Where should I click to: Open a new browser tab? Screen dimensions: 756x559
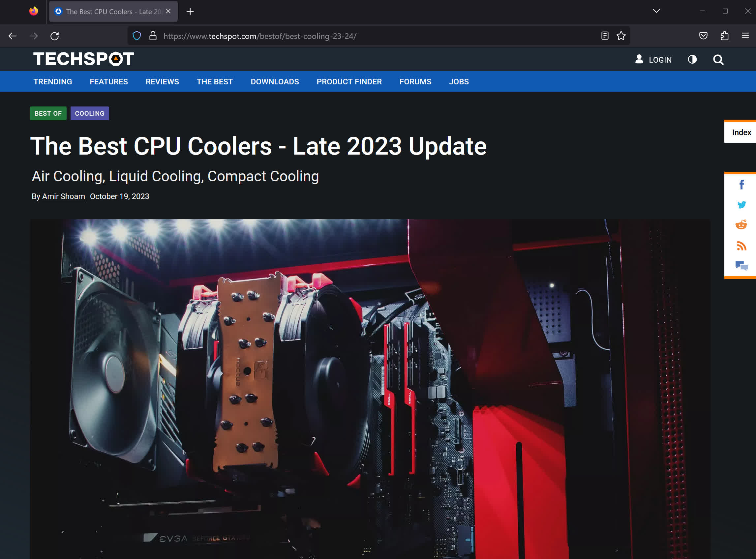190,12
